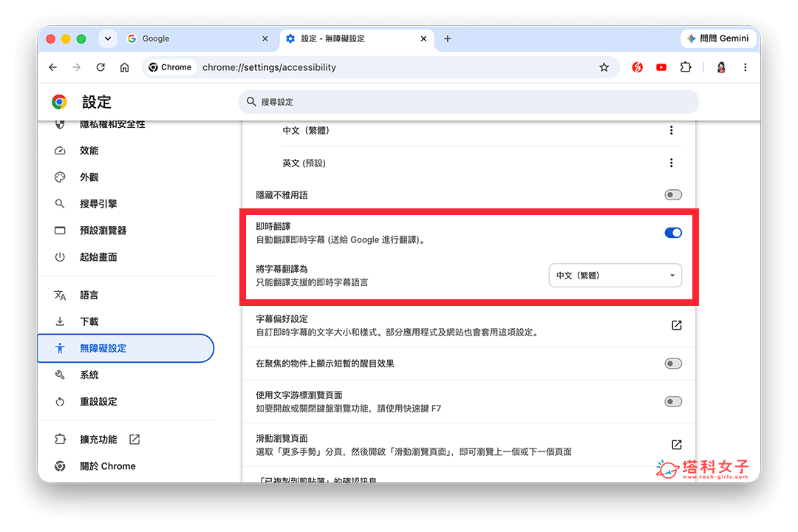
Task: Click the magnifier icon beside 搜尋引擎
Action: coord(60,204)
